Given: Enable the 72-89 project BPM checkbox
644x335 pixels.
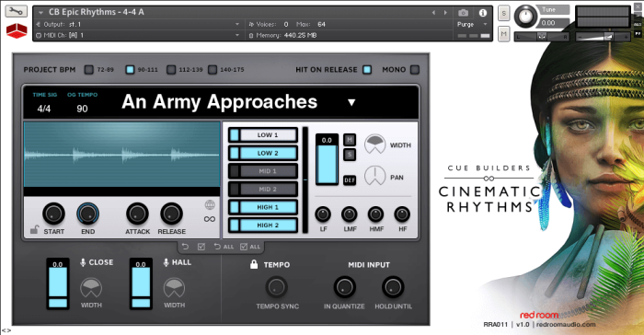Looking at the screenshot, I should pos(89,69).
